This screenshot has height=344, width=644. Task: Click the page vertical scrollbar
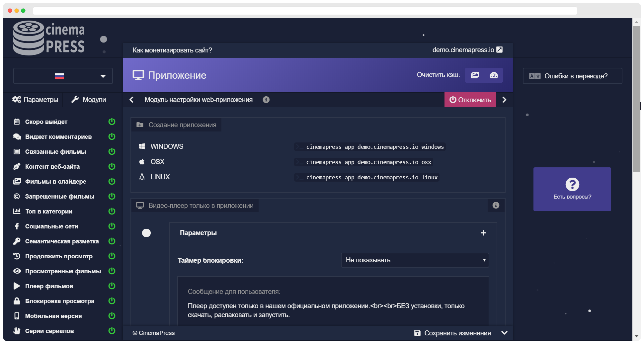(x=636, y=100)
